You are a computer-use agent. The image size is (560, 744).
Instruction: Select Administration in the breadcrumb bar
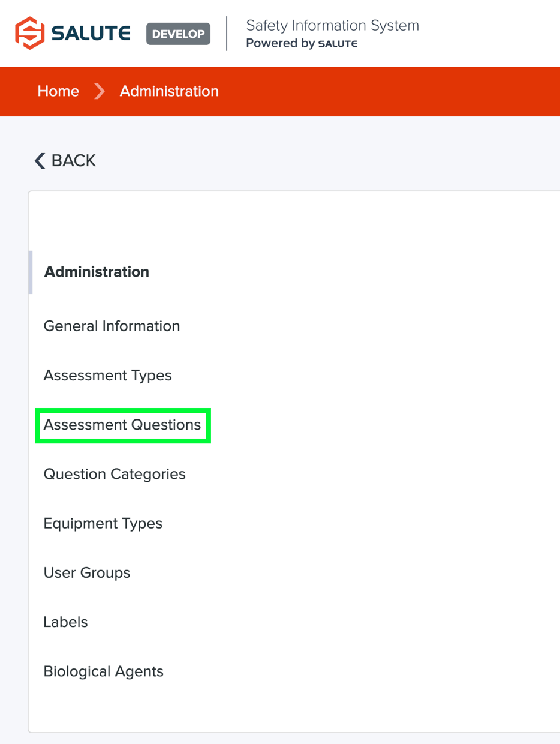(x=169, y=91)
